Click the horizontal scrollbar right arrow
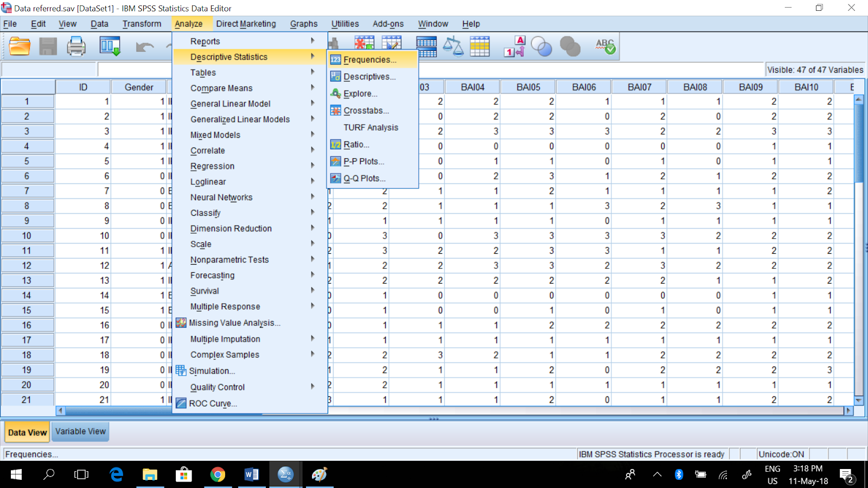Screen dimensions: 868x488 [848, 411]
